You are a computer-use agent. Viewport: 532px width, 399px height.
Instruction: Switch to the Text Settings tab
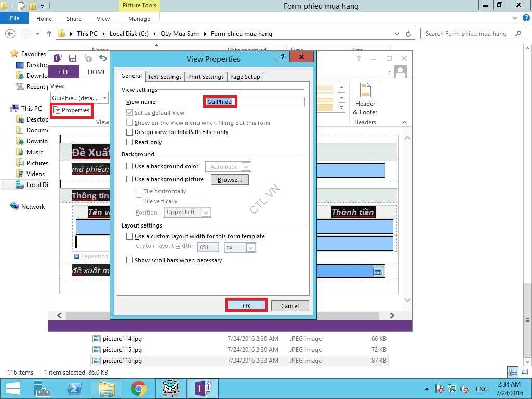click(x=165, y=77)
